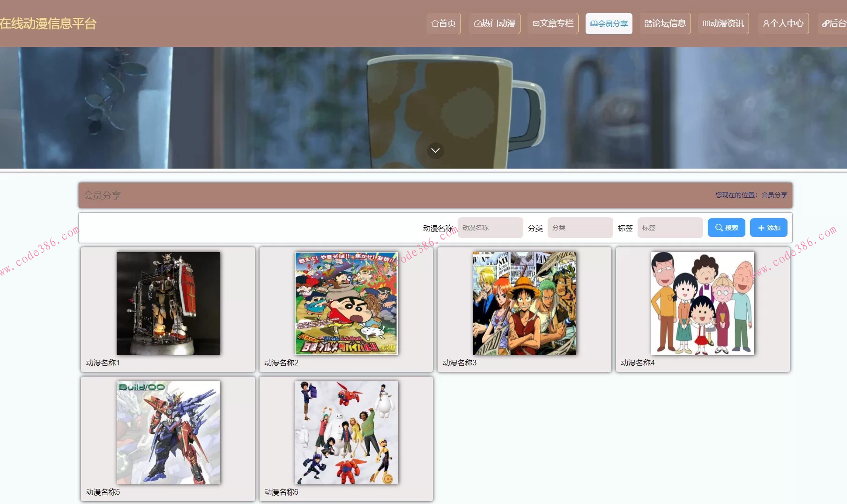Image resolution: width=847 pixels, height=504 pixels.
Task: Click the 后台 backend link
Action: [x=834, y=23]
